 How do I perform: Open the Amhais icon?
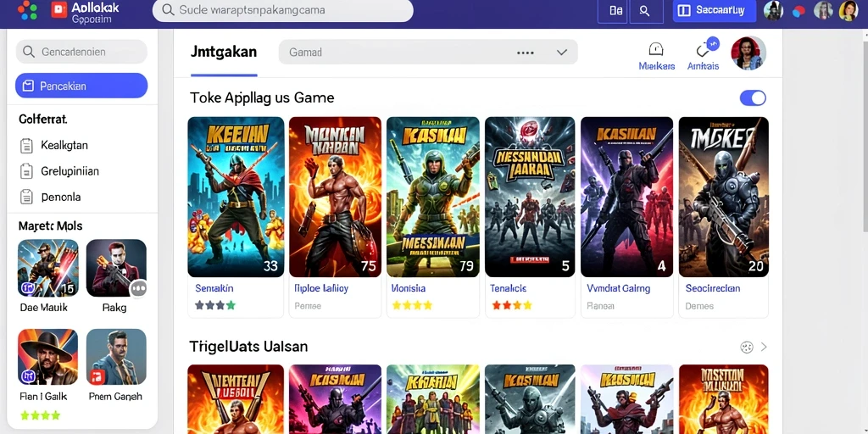(703, 56)
